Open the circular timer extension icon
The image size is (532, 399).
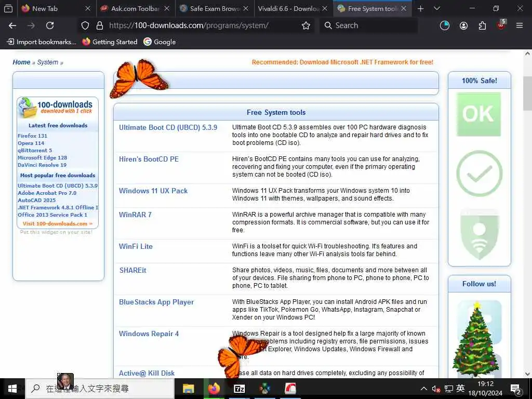pyautogui.click(x=445, y=25)
